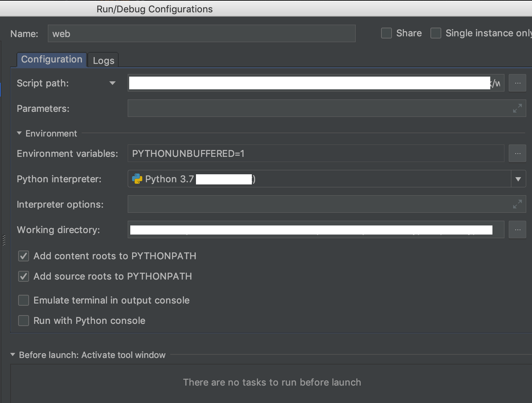This screenshot has height=403, width=532.
Task: Collapse the Environment section
Action: tap(19, 133)
